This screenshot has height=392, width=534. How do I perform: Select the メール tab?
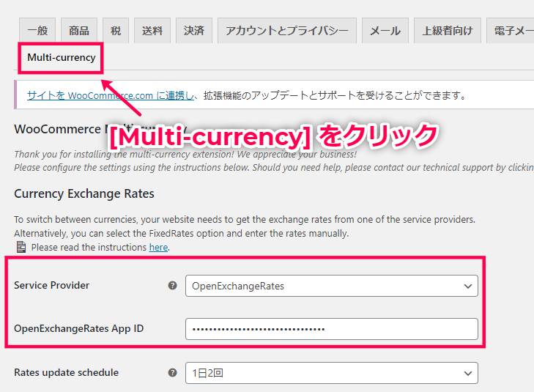(385, 31)
